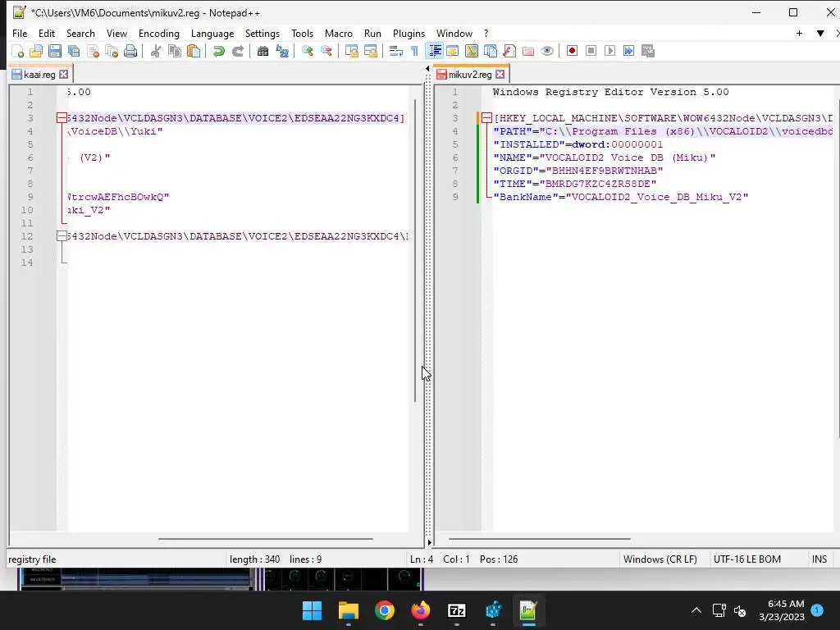Viewport: 840px width, 630px height.
Task: Open the Folder as Workspace icon
Action: pos(528,51)
